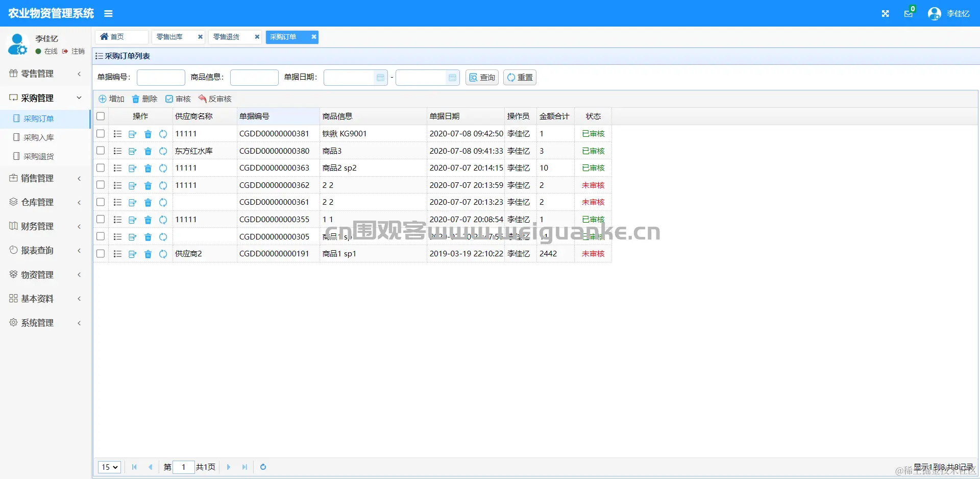Go to last page in pagination
The height and width of the screenshot is (479, 980).
244,467
